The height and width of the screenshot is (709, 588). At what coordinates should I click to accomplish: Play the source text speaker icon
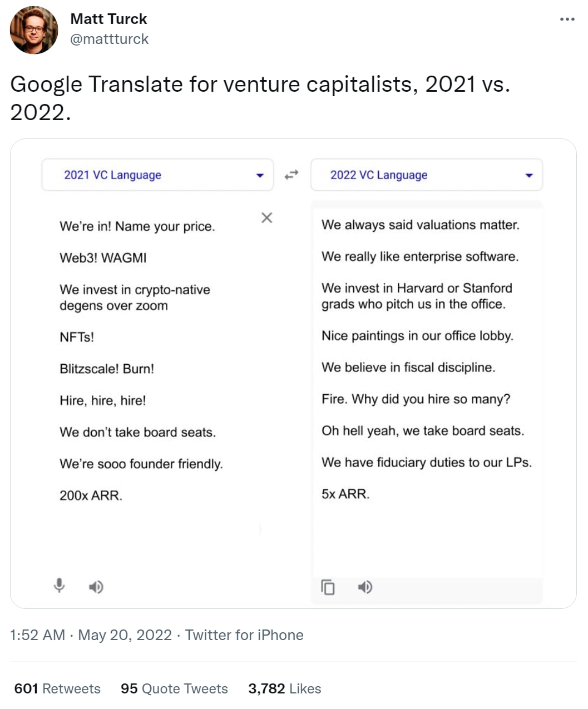(96, 587)
